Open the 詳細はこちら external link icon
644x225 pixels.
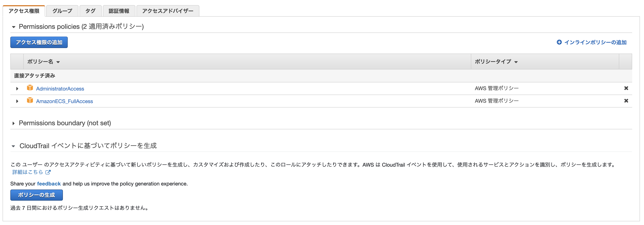(48, 172)
